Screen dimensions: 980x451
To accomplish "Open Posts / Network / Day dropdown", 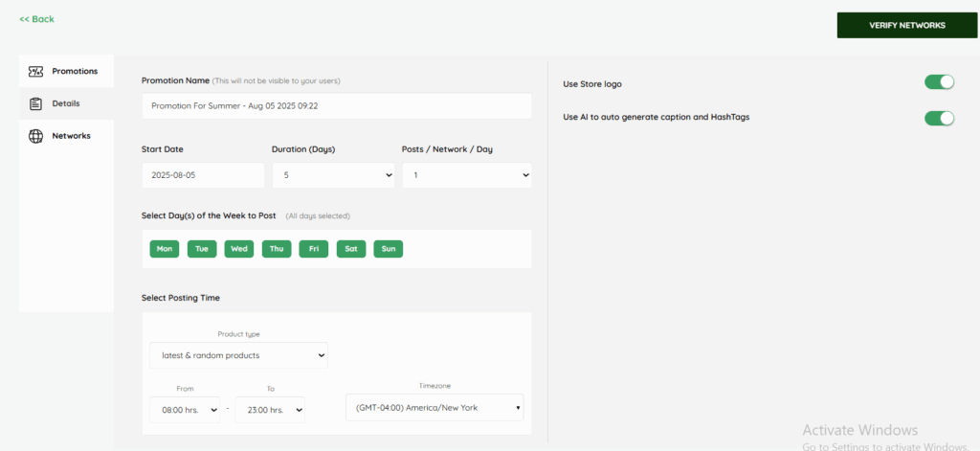I will coord(466,175).
